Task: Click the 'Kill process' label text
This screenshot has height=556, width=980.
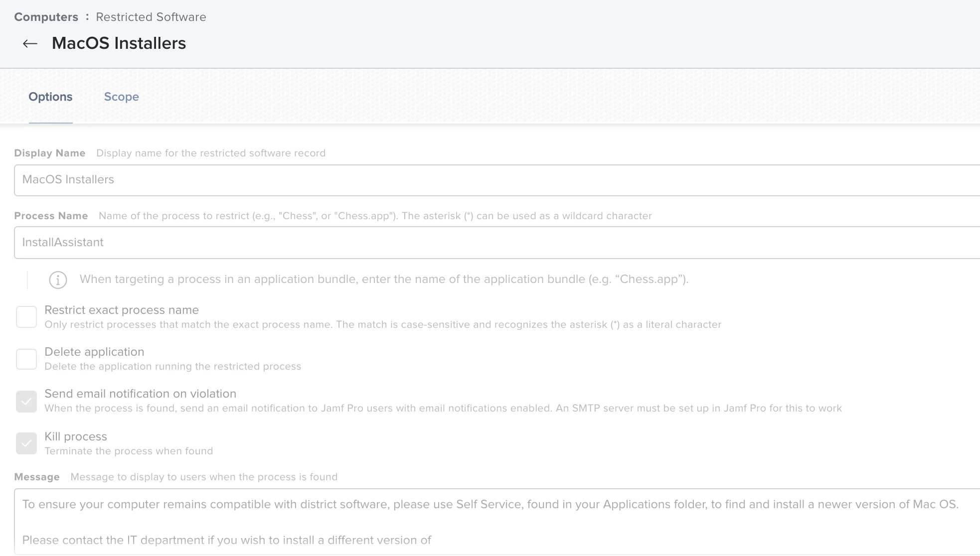Action: point(76,436)
